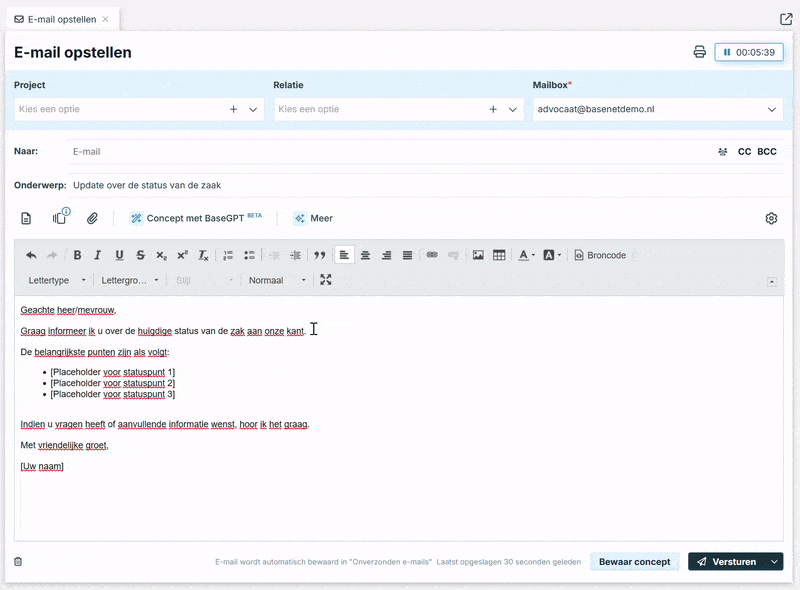Toggle bold formatting

(x=77, y=256)
